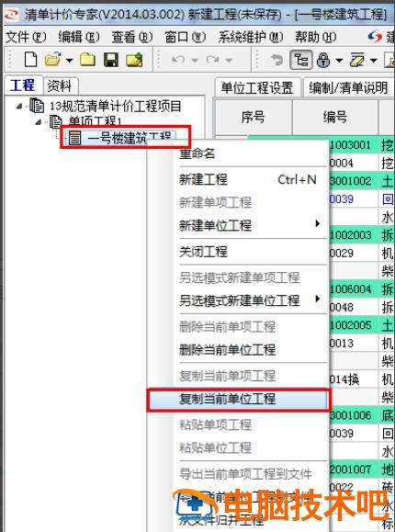Image resolution: width=395 pixels, height=532 pixels.
Task: Click the floppy disk save icon
Action: tap(111, 60)
